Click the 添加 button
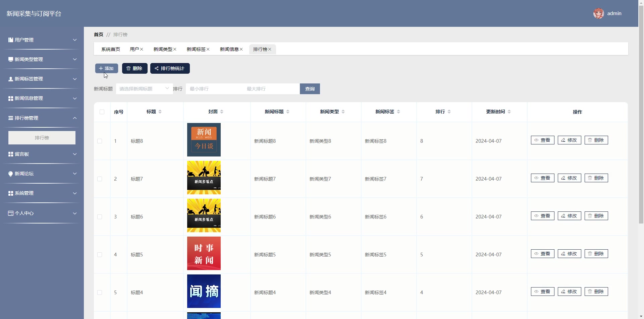Viewport: 644px width, 319px height. (107, 68)
